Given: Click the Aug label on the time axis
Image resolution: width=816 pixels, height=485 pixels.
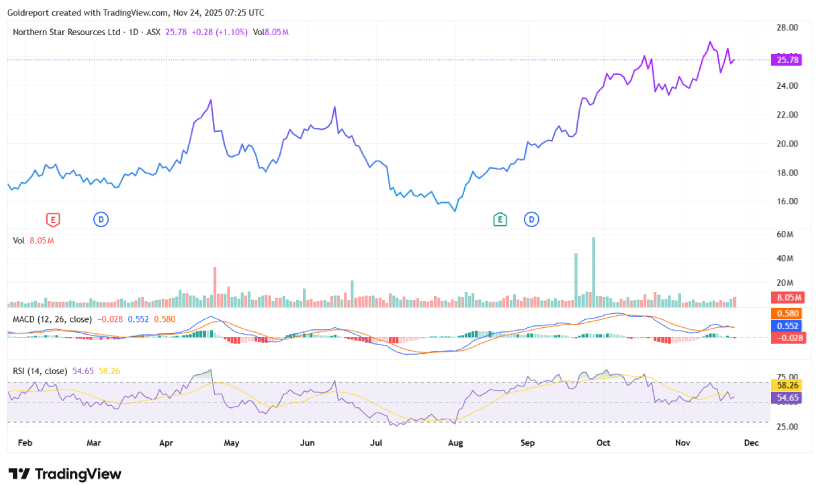Looking at the screenshot, I should [456, 439].
